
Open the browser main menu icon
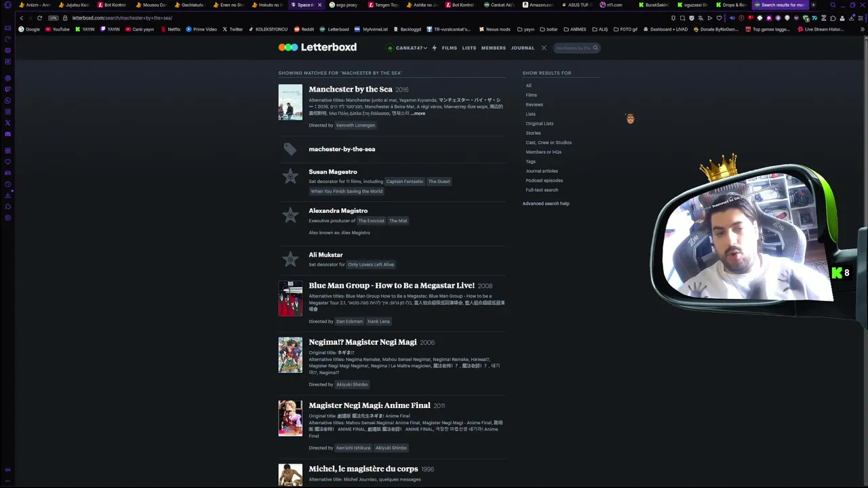pyautogui.click(x=861, y=18)
